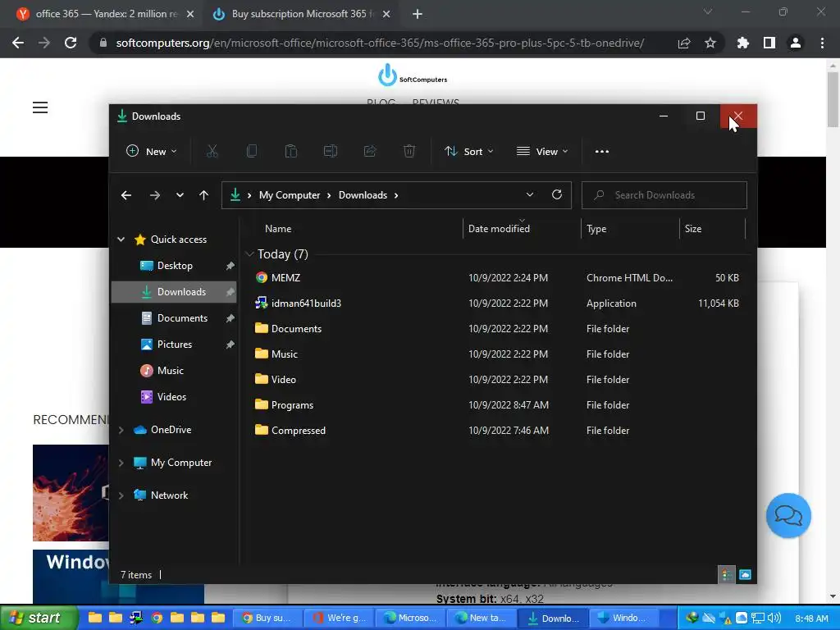The width and height of the screenshot is (840, 630).
Task: Bookmark this page with the star icon
Action: pos(710,43)
